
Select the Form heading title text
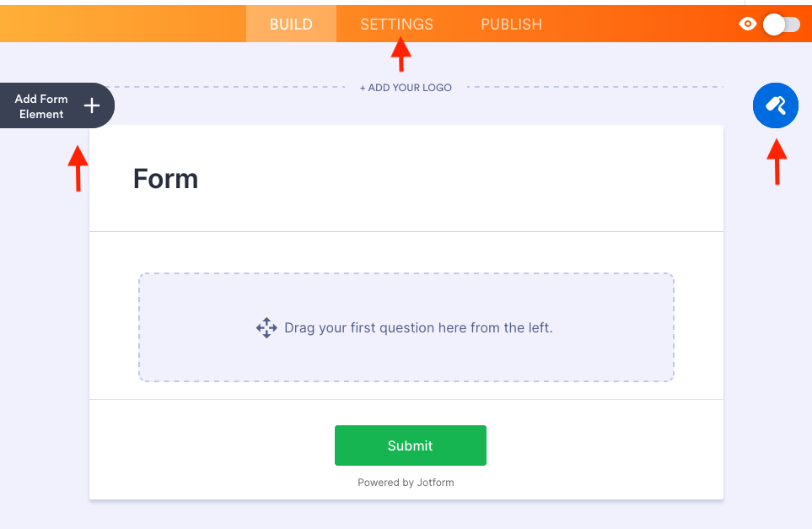(x=166, y=179)
